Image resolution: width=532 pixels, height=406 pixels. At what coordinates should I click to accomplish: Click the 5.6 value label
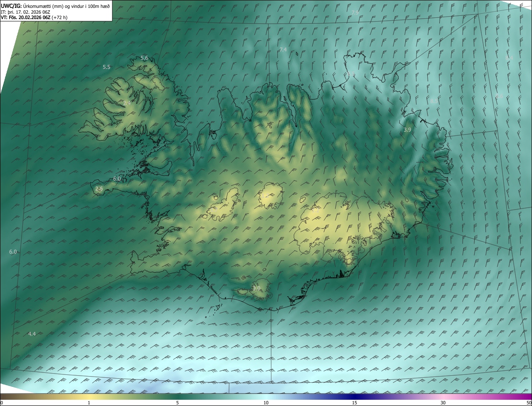pos(144,58)
